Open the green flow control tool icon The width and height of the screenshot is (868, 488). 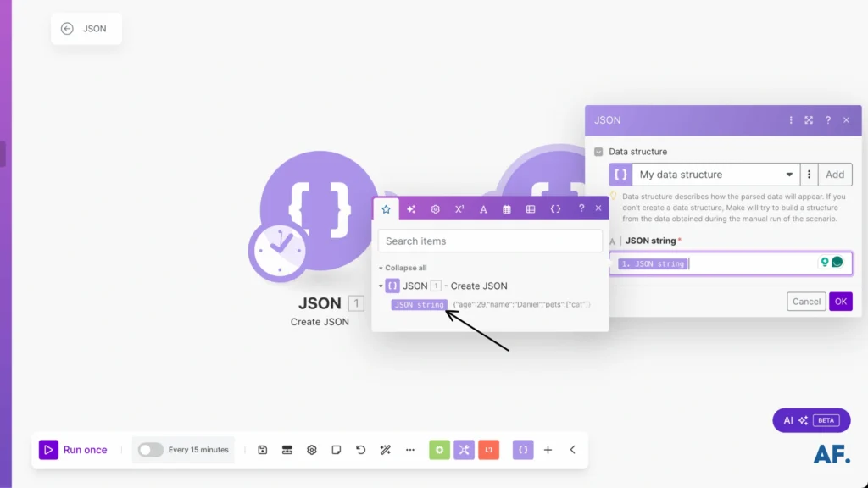440,450
